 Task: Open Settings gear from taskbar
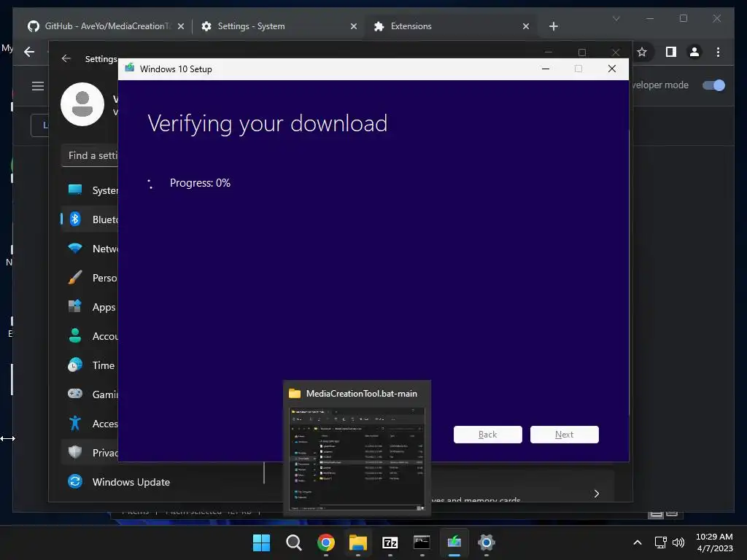(487, 542)
